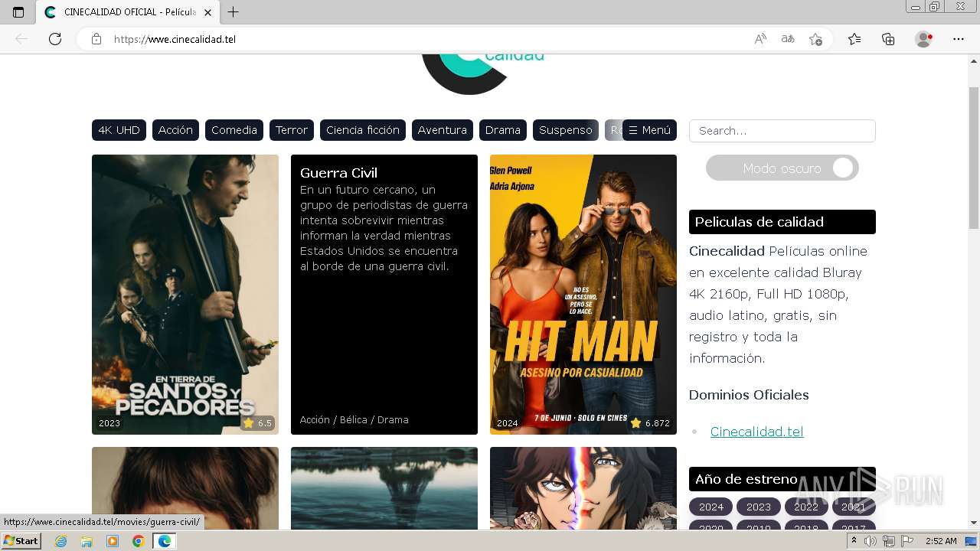Click Acción / Bélica / Drama genres text
The image size is (980, 551).
tap(354, 419)
